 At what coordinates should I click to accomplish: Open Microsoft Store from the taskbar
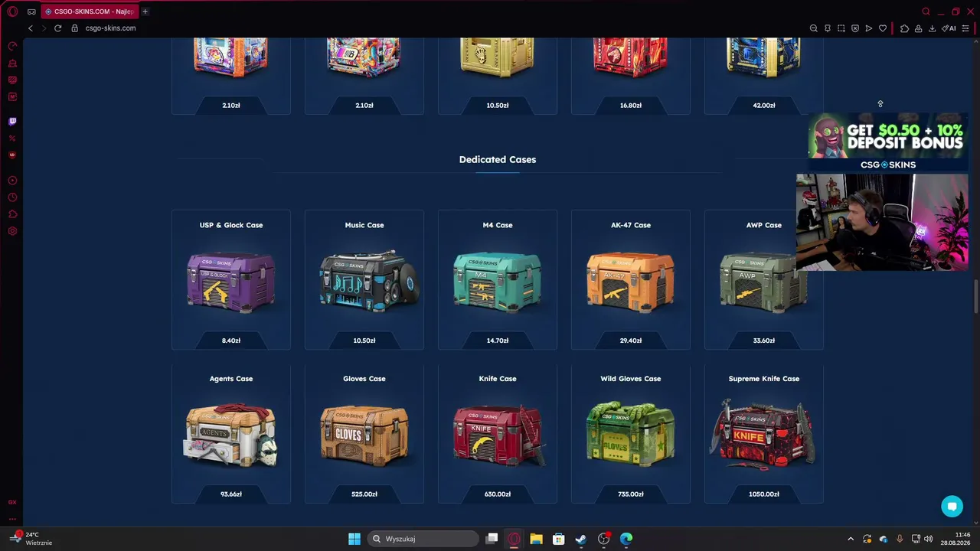point(559,539)
